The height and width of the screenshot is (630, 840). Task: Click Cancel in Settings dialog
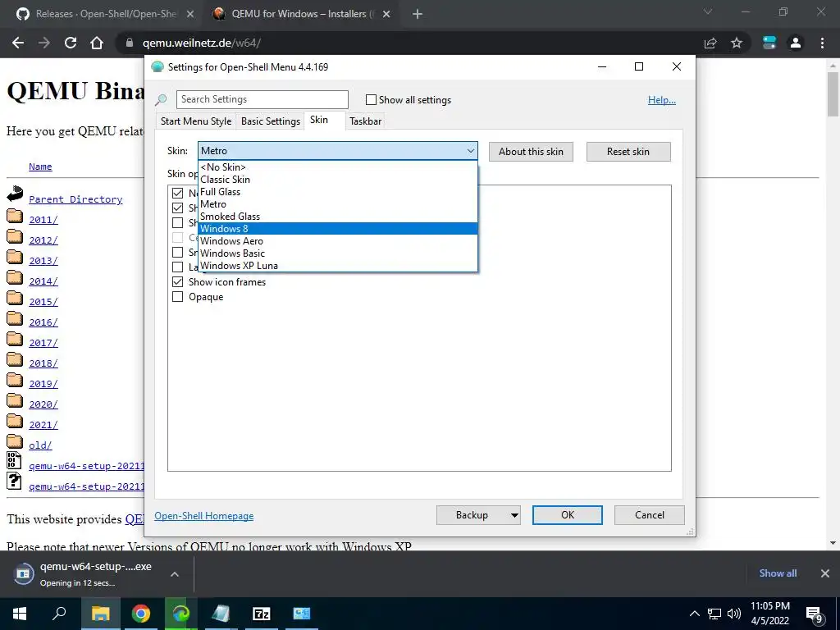point(650,515)
